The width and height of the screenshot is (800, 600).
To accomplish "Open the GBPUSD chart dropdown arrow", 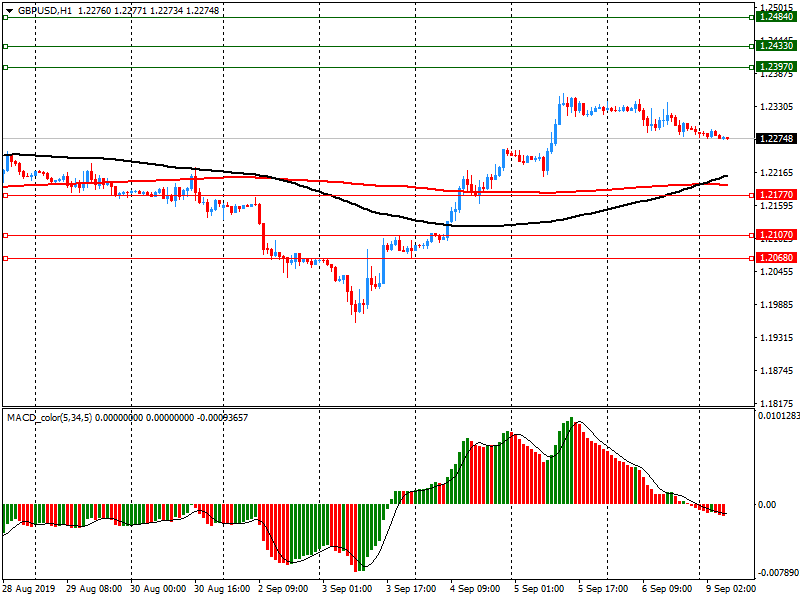I will 9,11.
